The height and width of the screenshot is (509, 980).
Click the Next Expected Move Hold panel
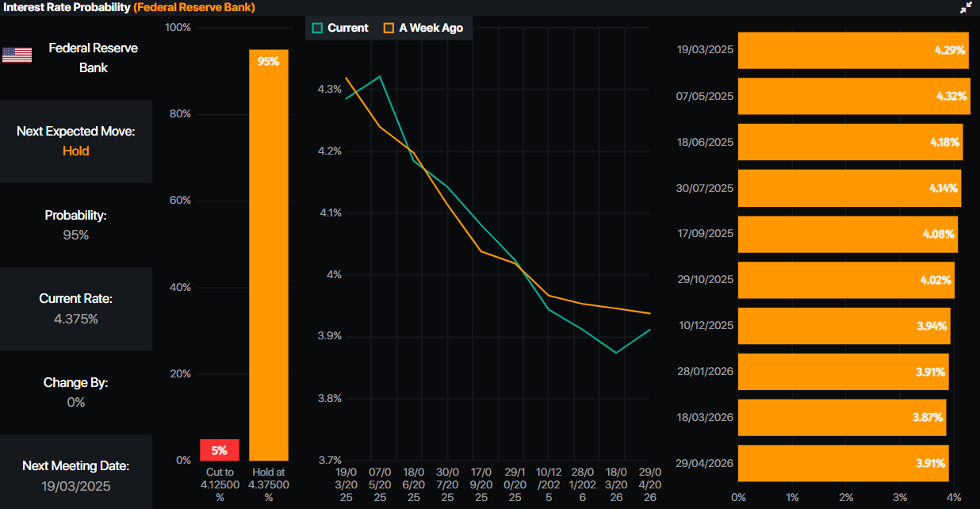(76, 141)
